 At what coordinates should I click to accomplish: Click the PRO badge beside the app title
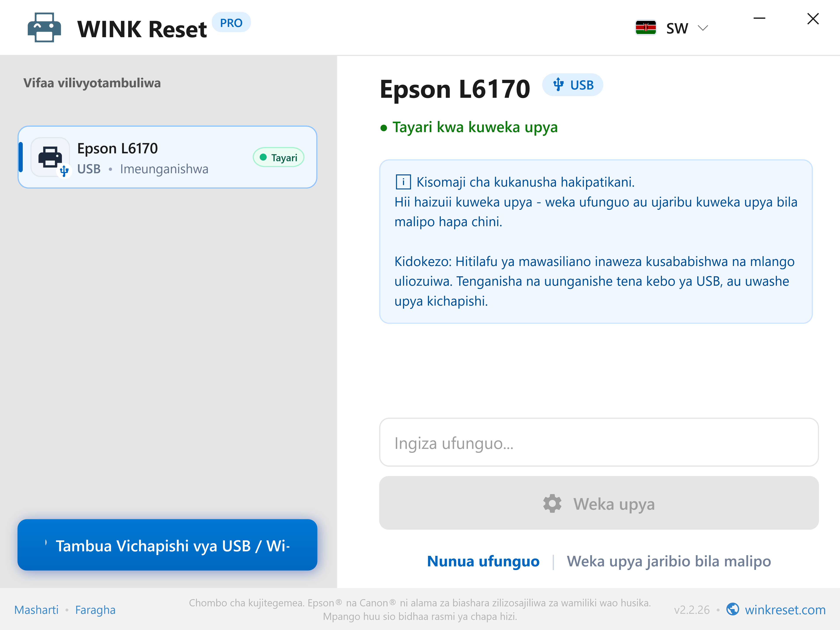(231, 23)
